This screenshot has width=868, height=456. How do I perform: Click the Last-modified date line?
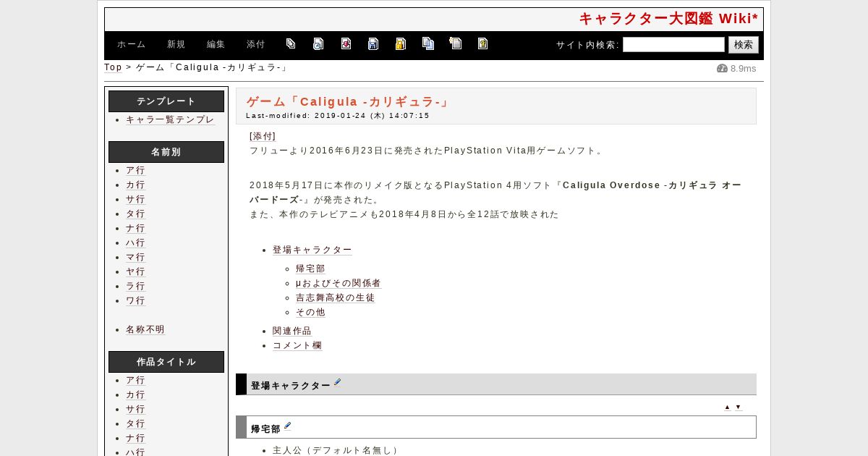coord(338,116)
